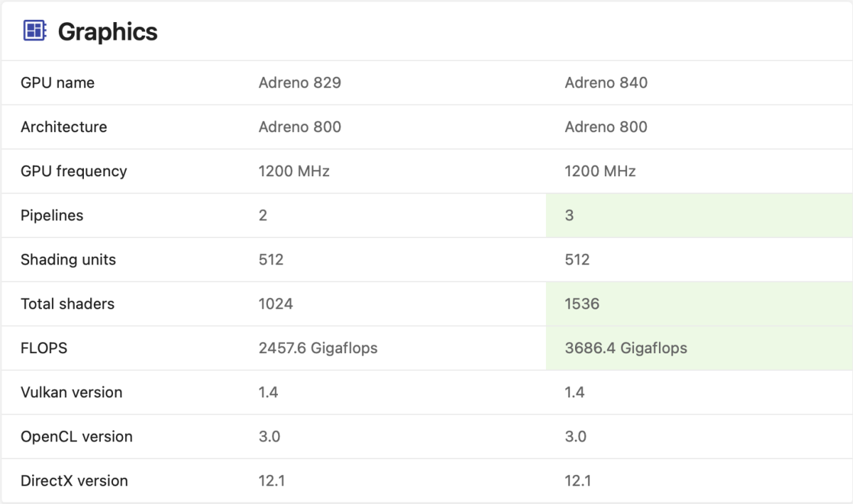Click the Total shaders row label
The width and height of the screenshot is (853, 504).
click(x=68, y=304)
